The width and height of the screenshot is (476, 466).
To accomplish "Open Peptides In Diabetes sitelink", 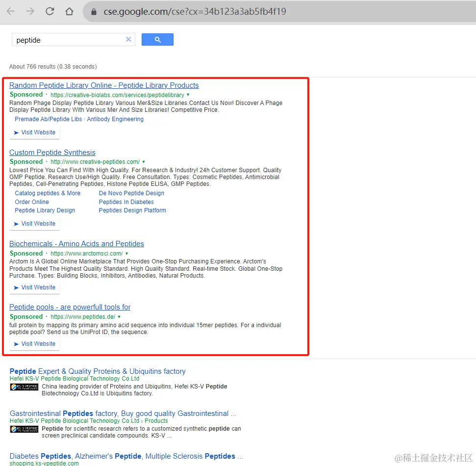I will [126, 202].
